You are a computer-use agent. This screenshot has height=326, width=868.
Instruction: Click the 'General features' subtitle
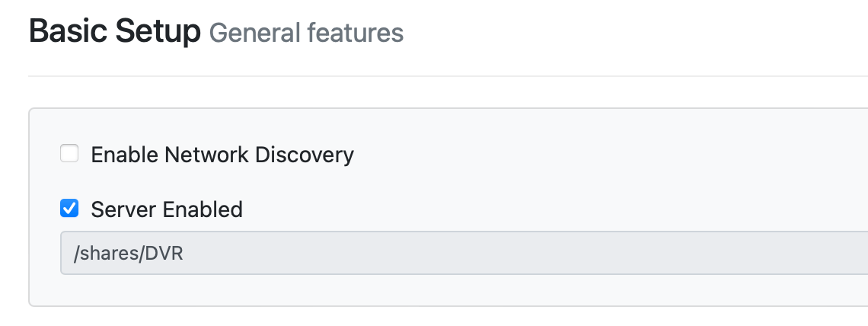tap(306, 34)
